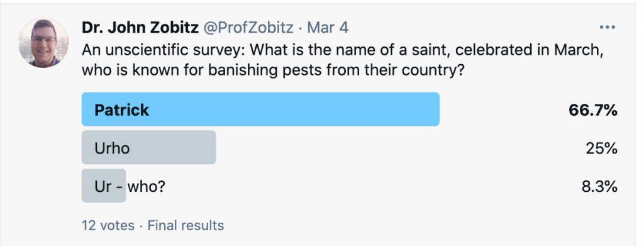Click the 25% result figure
644x246 pixels.
[602, 148]
